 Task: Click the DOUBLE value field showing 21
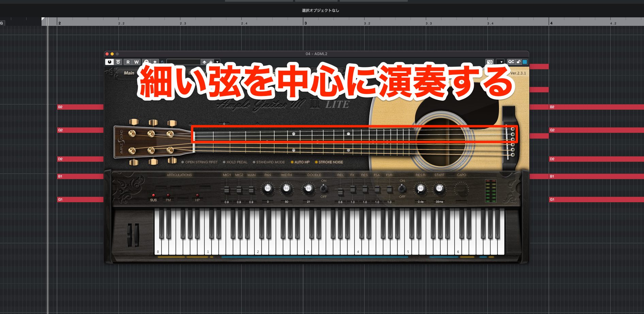[309, 202]
